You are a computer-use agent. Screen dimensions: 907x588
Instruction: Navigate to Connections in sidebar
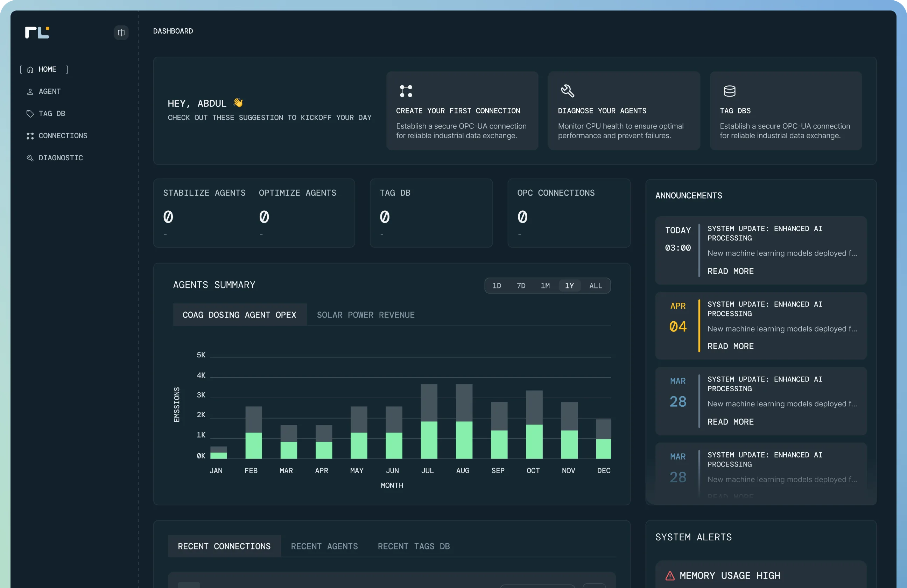coord(57,136)
